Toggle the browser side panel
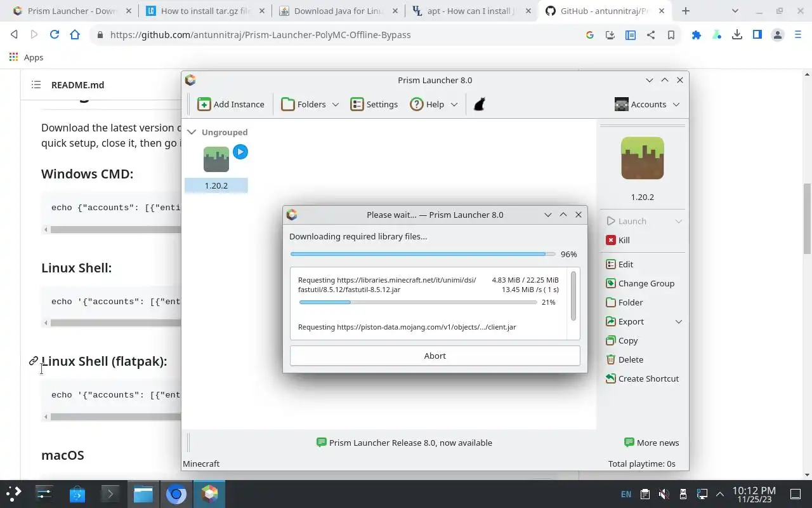The image size is (812, 508). tap(757, 35)
